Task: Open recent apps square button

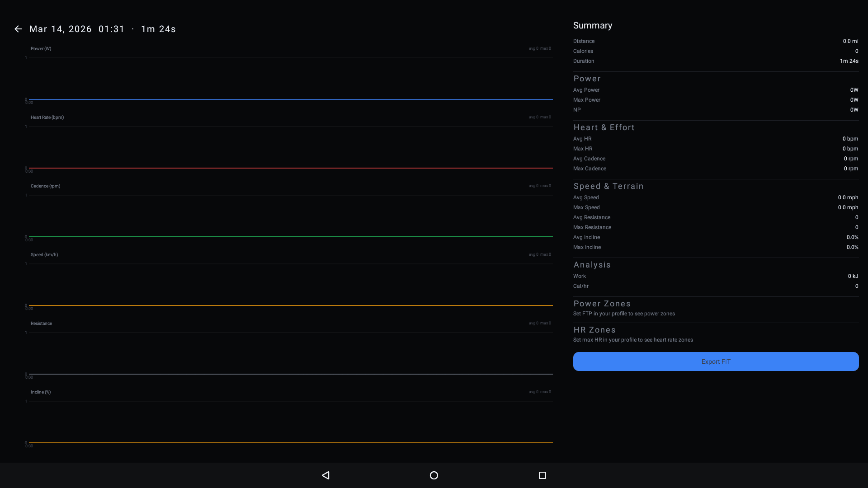Action: pyautogui.click(x=542, y=475)
